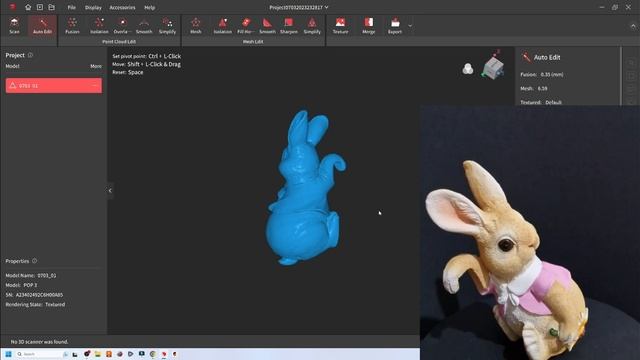Click the Model POP 3 property
The height and width of the screenshot is (360, 640).
coord(21,285)
